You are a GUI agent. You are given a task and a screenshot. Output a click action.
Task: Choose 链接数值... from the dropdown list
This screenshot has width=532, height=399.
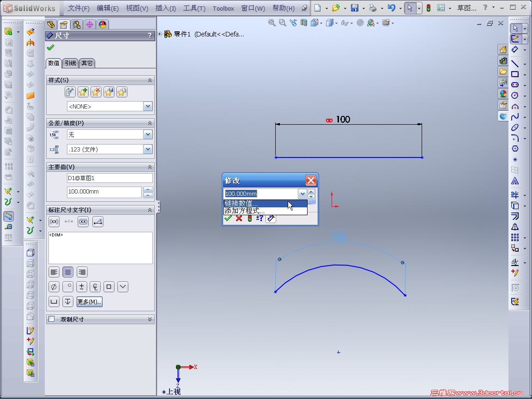(x=266, y=204)
